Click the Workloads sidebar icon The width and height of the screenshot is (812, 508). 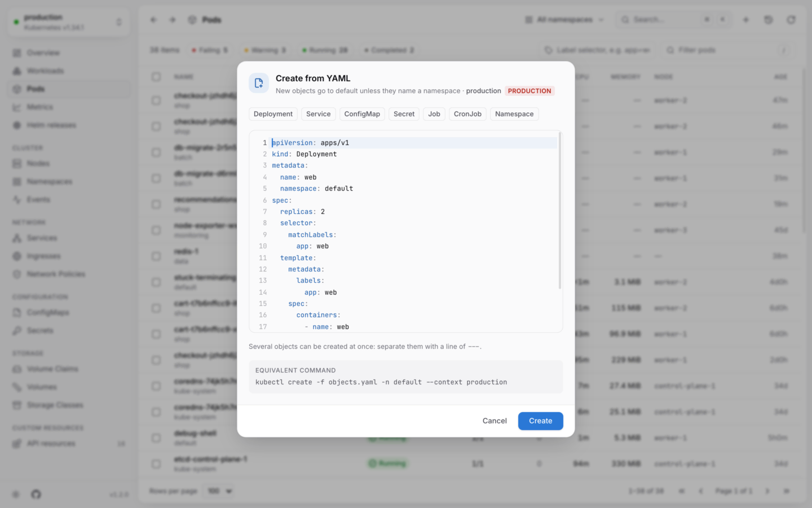click(17, 71)
